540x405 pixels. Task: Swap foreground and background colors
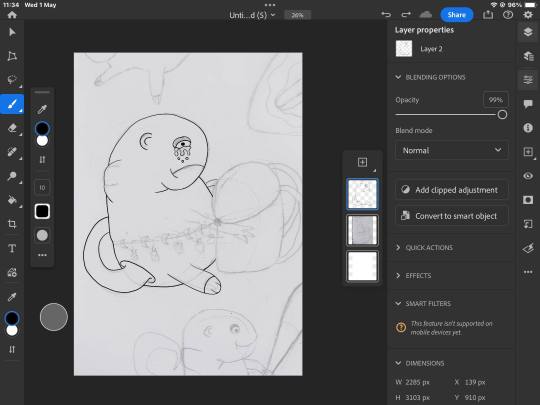[12, 350]
